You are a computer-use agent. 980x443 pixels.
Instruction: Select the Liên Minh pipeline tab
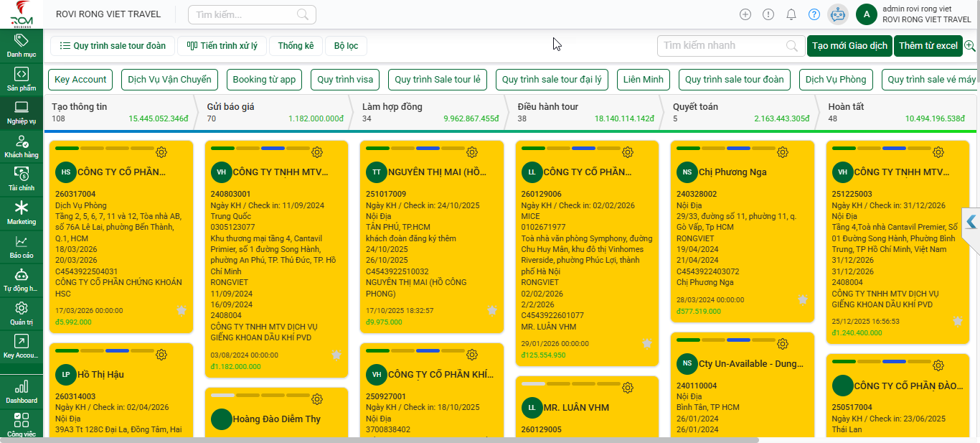click(644, 80)
